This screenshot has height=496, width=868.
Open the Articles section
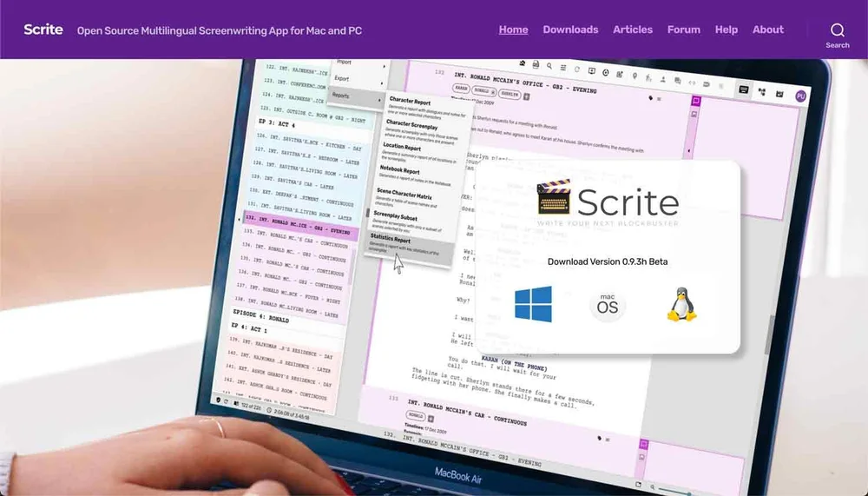pos(633,30)
